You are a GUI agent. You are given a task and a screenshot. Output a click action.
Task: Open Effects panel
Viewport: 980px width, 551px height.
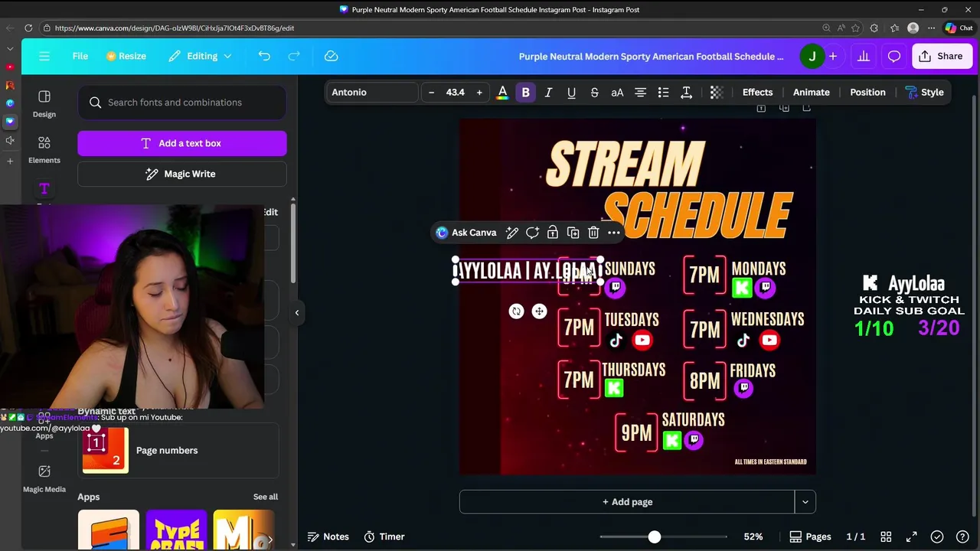(x=757, y=92)
